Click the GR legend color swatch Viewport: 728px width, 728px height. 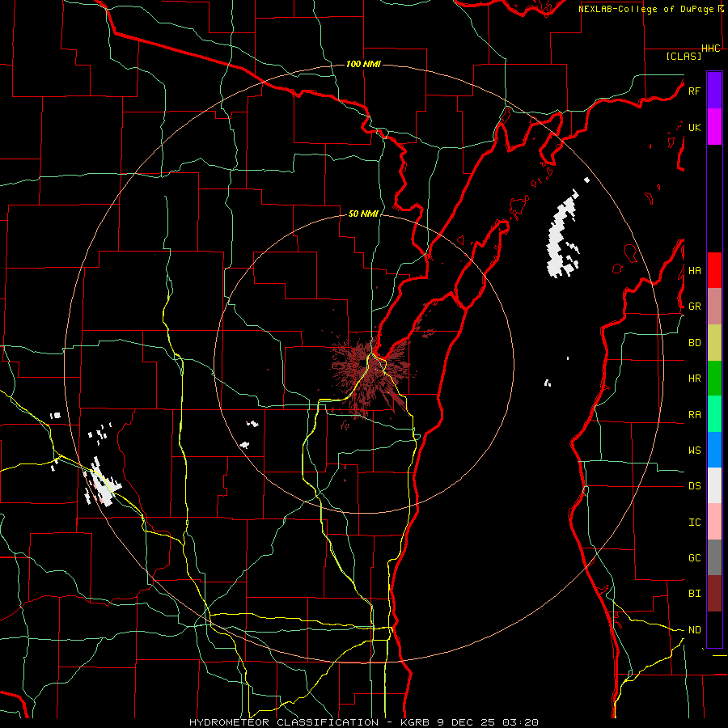(x=714, y=307)
